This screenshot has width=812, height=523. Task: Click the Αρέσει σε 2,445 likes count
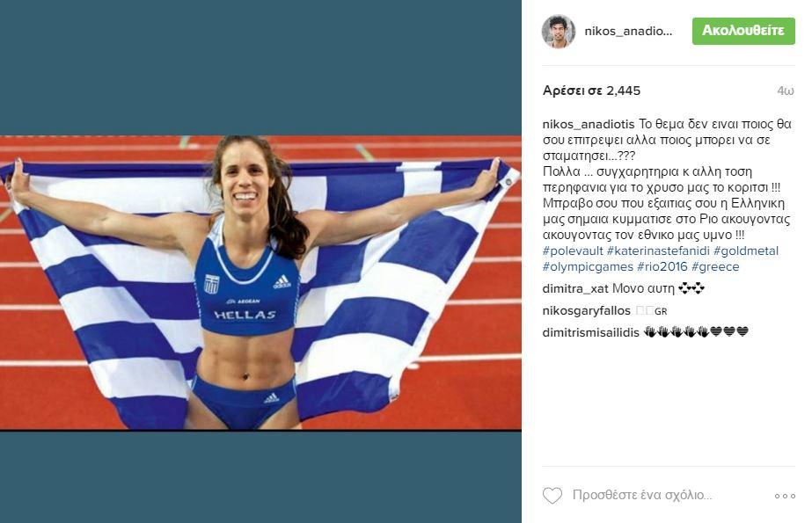click(x=591, y=91)
